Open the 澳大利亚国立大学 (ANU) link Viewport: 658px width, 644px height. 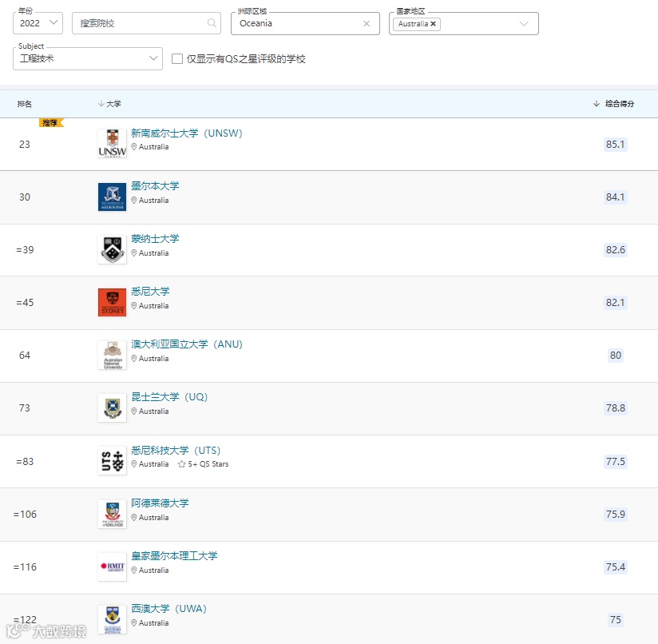pos(187,344)
